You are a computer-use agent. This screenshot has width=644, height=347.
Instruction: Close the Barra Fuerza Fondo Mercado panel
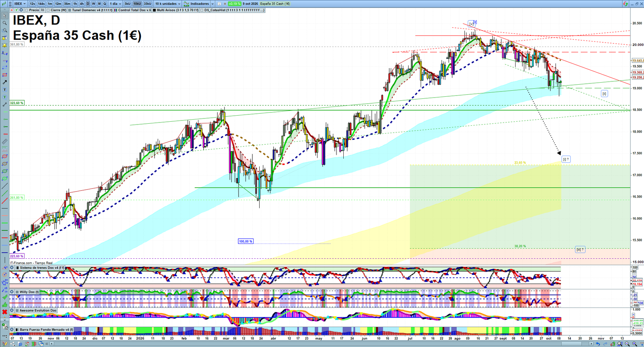point(12,330)
